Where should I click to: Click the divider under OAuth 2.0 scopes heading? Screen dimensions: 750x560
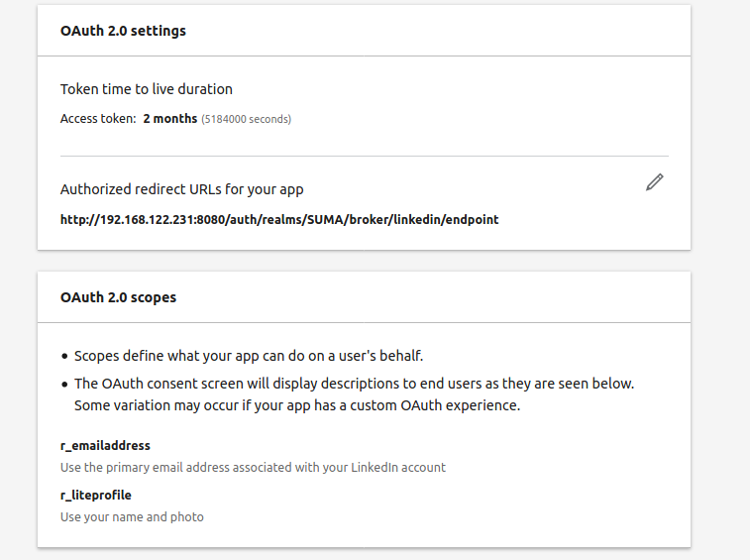tap(364, 322)
